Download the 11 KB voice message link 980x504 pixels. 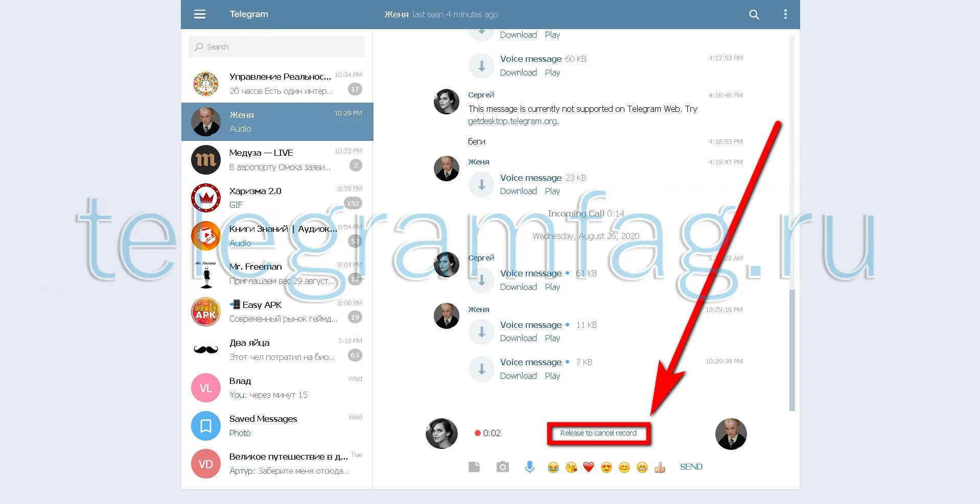click(x=518, y=338)
